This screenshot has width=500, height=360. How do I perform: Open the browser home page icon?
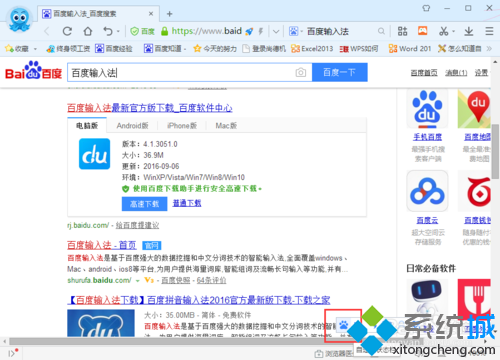(88, 31)
